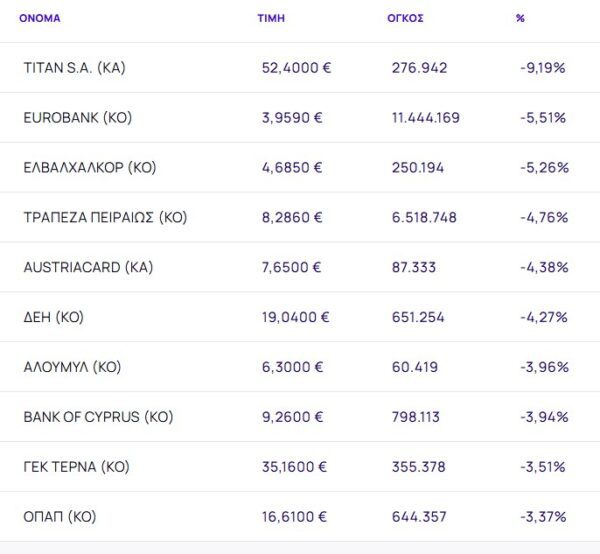The width and height of the screenshot is (600, 554).
Task: Open the ΟΠΑΠ (ΚΟ) stock
Action: coord(61,517)
